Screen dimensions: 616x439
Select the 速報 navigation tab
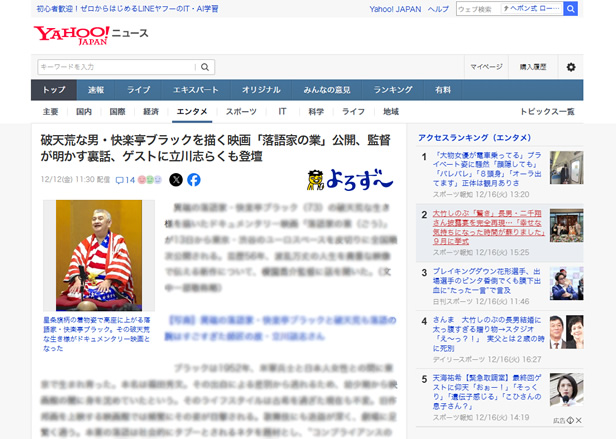point(95,90)
